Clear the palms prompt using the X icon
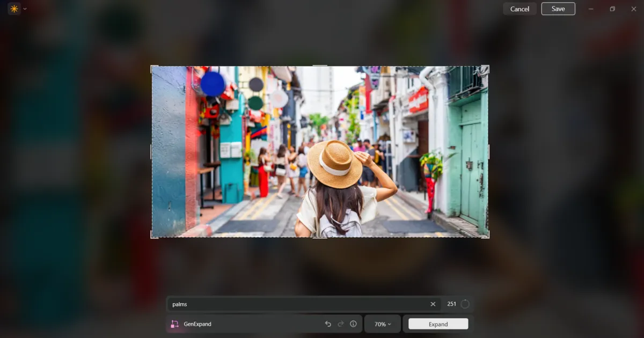 tap(433, 304)
